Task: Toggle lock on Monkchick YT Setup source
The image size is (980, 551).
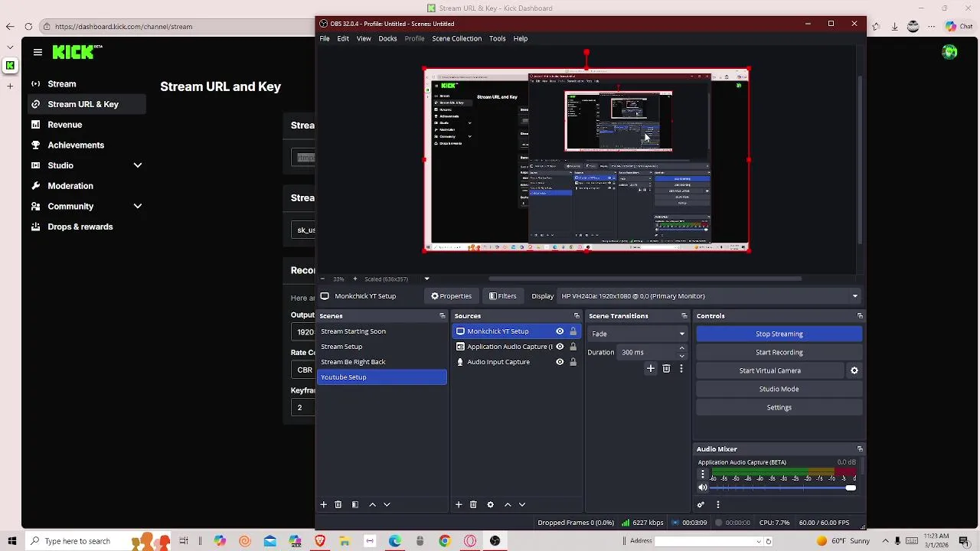Action: click(573, 331)
